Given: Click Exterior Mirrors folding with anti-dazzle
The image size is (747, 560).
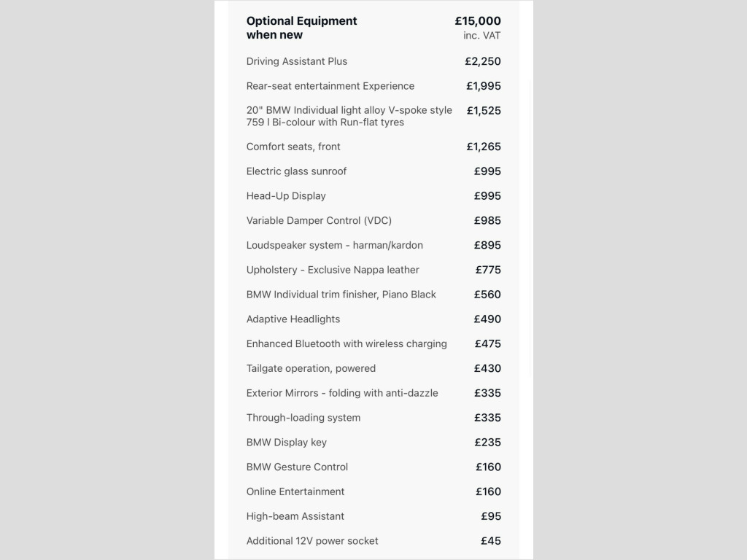Looking at the screenshot, I should [x=342, y=393].
